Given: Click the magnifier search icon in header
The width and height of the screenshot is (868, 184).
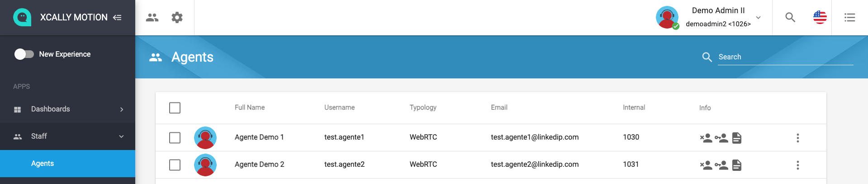Looking at the screenshot, I should [x=790, y=18].
